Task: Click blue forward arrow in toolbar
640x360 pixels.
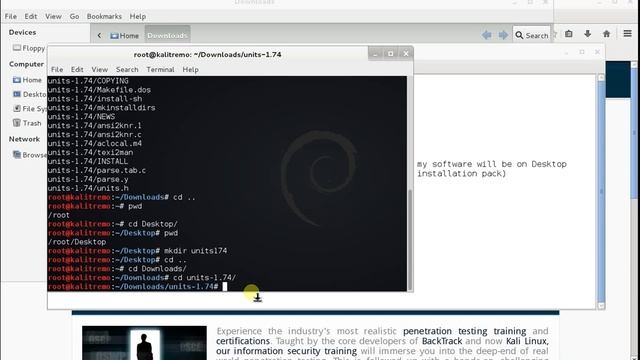Action: (503, 35)
